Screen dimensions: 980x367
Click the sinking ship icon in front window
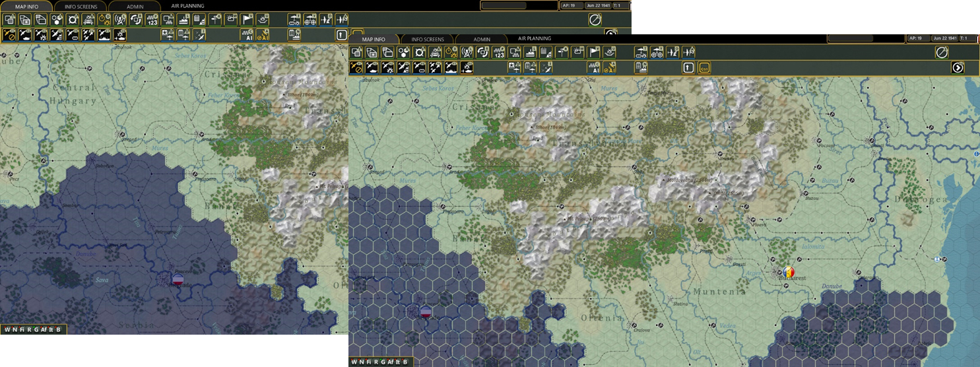coord(608,52)
